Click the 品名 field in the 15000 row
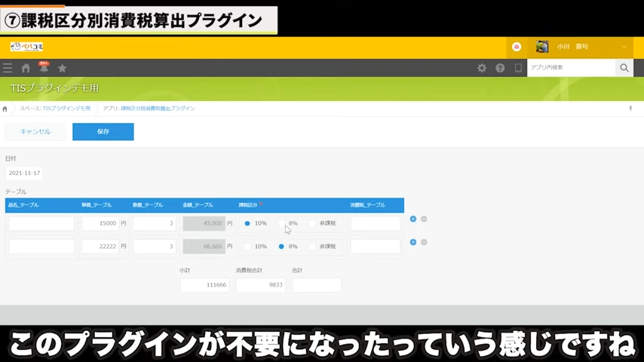Screen dimensions: 644x362 pyautogui.click(x=41, y=223)
